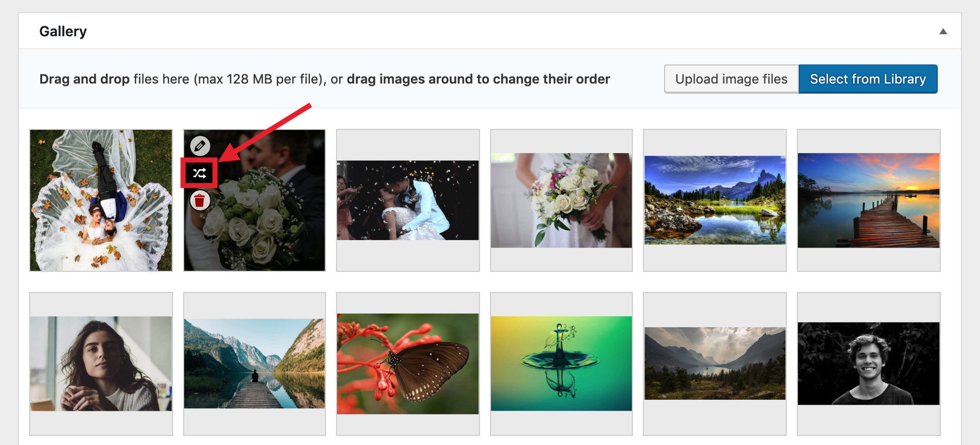Select the bride holding bouquet thumbnail

561,200
